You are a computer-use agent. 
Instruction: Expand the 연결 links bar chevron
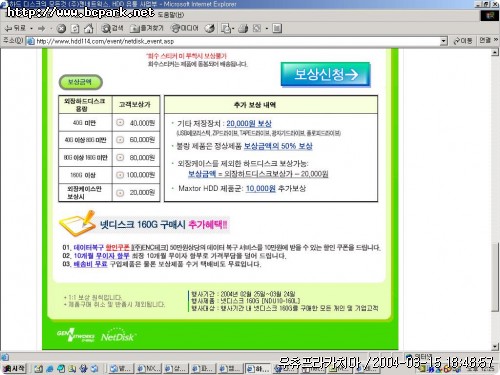(x=496, y=40)
